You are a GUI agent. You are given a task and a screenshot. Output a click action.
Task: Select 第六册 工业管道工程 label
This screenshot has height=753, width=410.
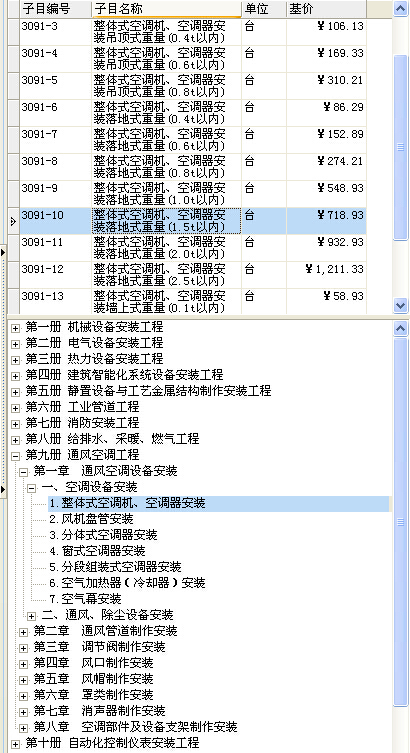point(82,407)
